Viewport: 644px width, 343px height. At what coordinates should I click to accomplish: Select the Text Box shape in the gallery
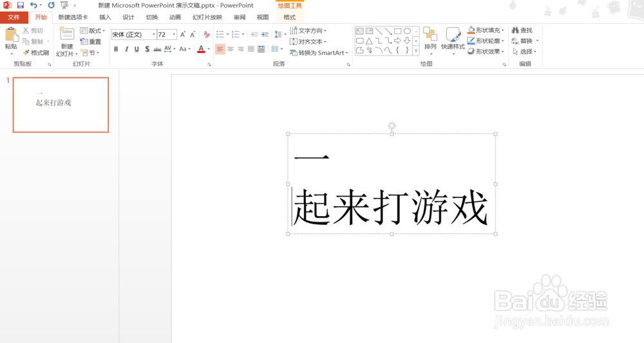tap(360, 31)
